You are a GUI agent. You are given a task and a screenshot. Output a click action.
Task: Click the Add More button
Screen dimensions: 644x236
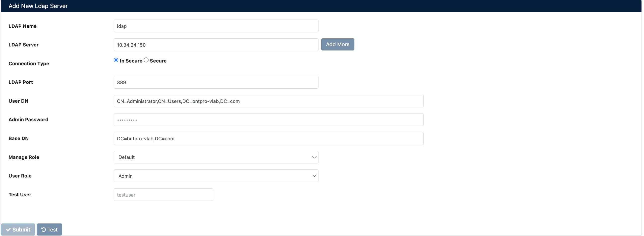(338, 44)
